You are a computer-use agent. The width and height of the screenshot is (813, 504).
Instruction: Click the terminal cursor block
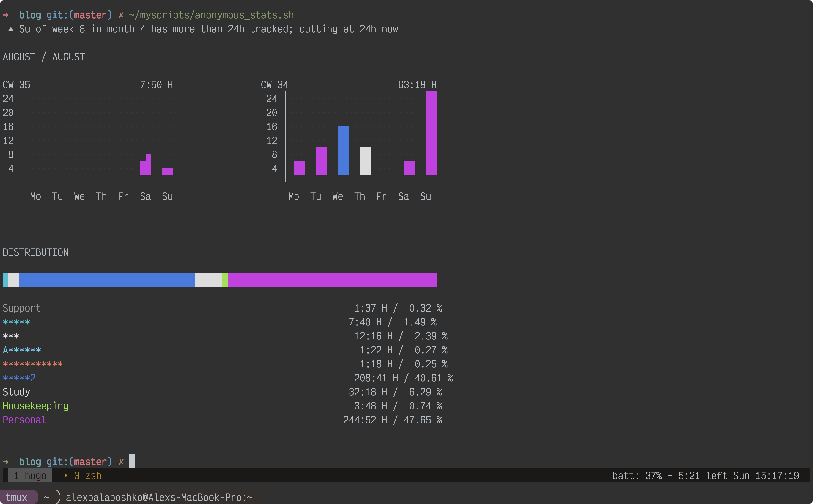[x=132, y=461]
